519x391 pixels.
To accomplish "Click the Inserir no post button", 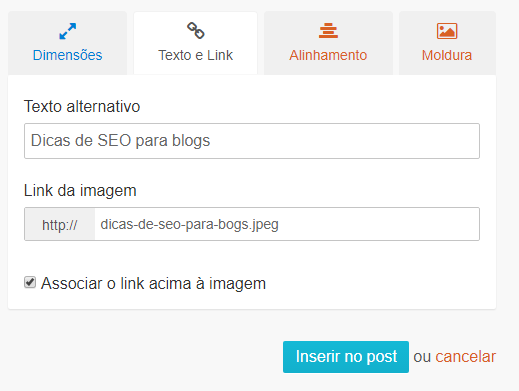I will click(x=346, y=357).
